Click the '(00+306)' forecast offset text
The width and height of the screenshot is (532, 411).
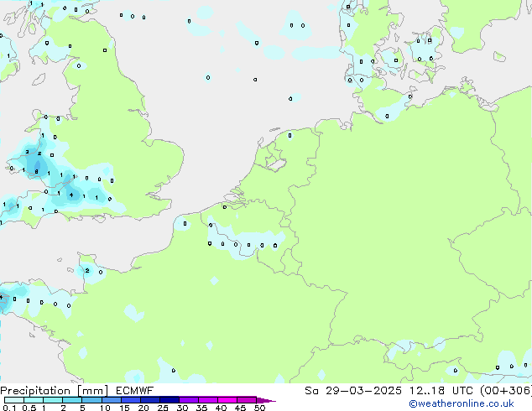(506, 391)
